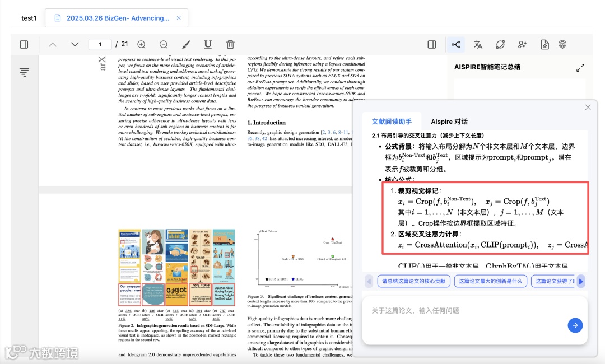The width and height of the screenshot is (605, 364).
Task: Close the BizGen document tab
Action: (179, 18)
